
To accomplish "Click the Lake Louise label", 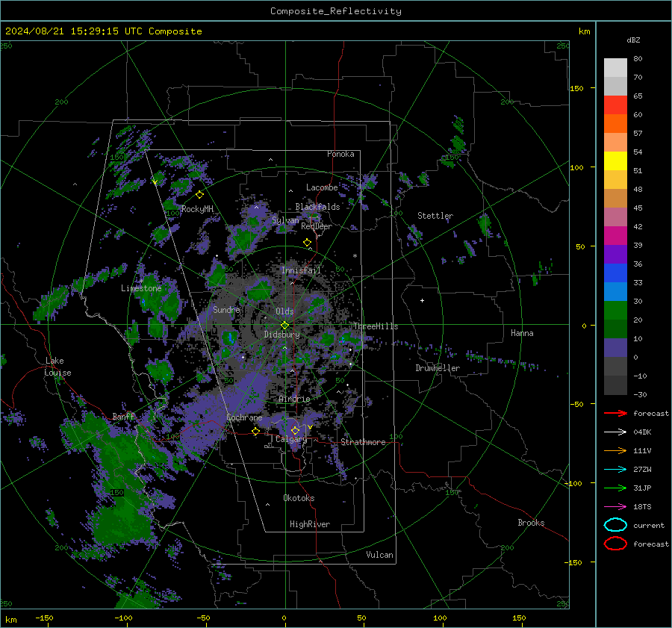I will [57, 367].
